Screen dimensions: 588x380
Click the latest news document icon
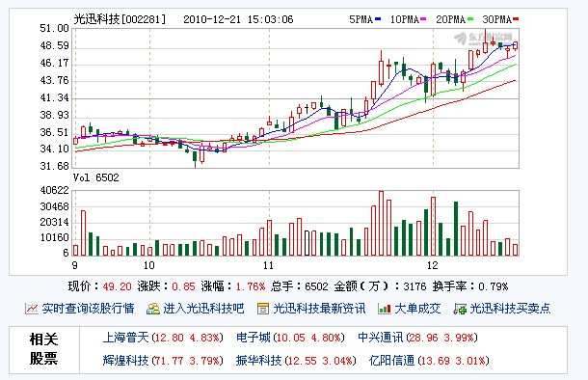pyautogui.click(x=263, y=309)
